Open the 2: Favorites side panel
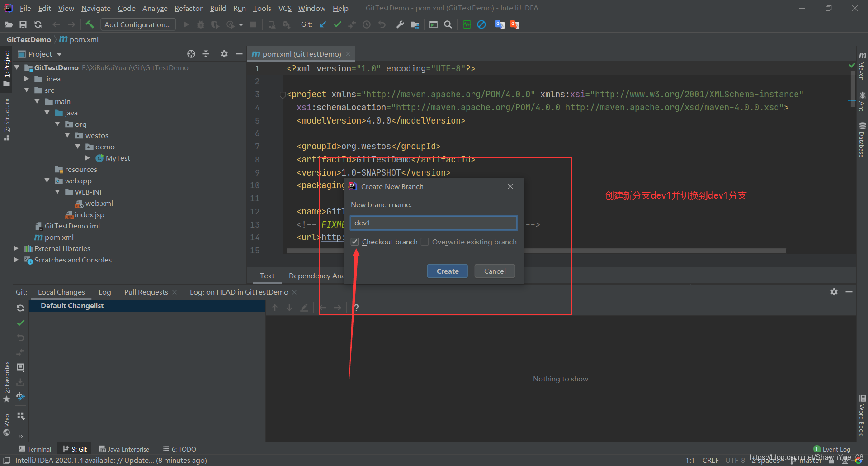 (x=7, y=382)
